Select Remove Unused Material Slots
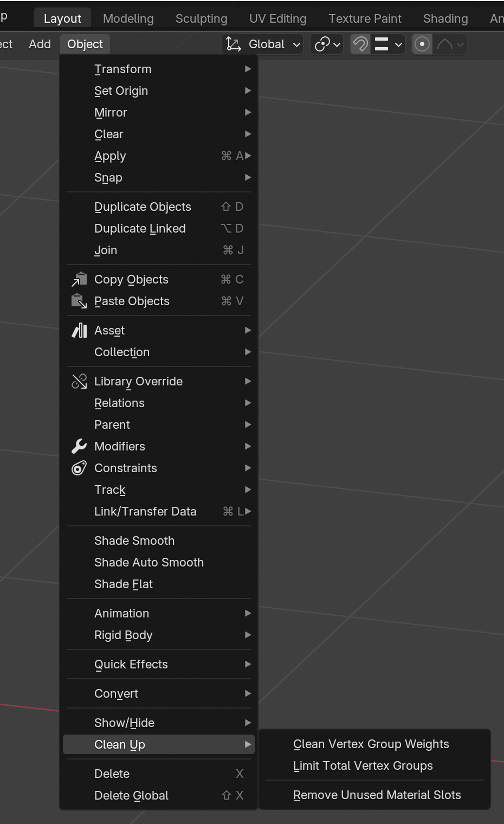Image resolution: width=504 pixels, height=824 pixels. pyautogui.click(x=377, y=795)
